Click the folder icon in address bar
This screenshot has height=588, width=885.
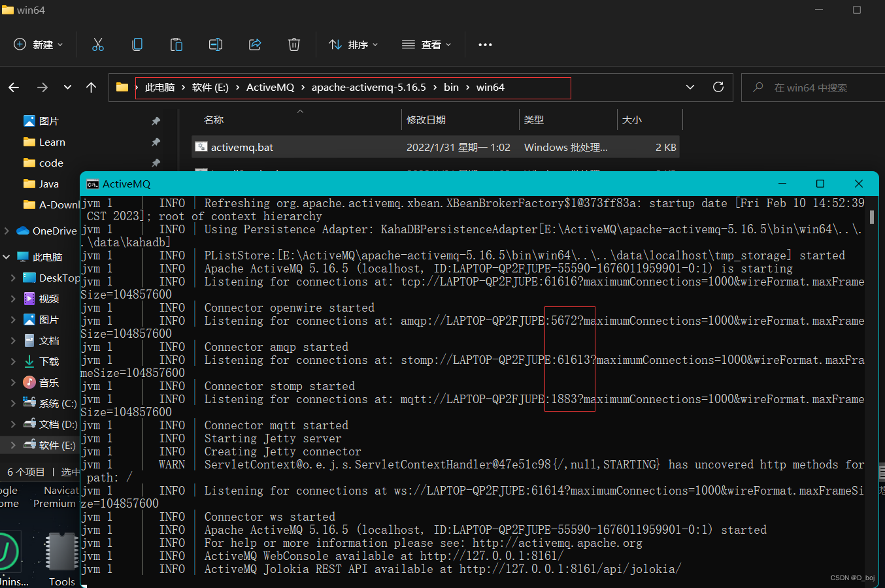tap(122, 87)
